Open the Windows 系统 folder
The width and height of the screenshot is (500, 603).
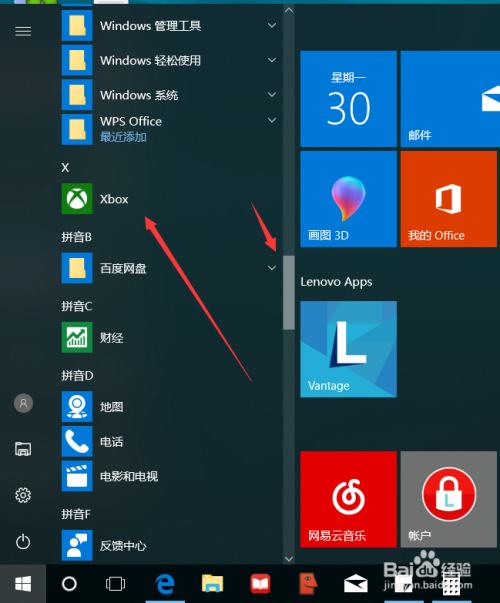(169, 95)
